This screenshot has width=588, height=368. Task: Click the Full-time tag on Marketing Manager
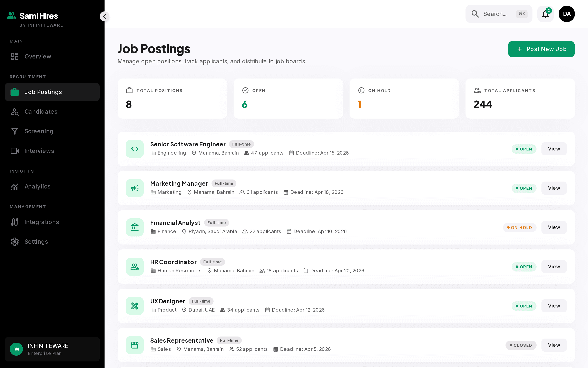(224, 184)
